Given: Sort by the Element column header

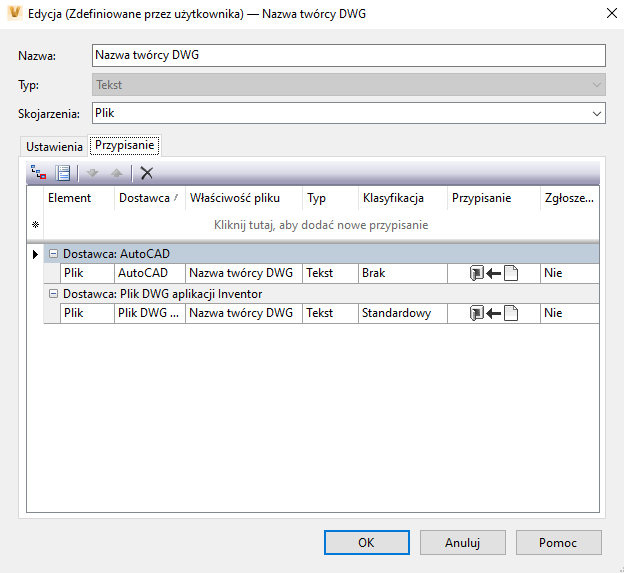Looking at the screenshot, I should pyautogui.click(x=79, y=198).
